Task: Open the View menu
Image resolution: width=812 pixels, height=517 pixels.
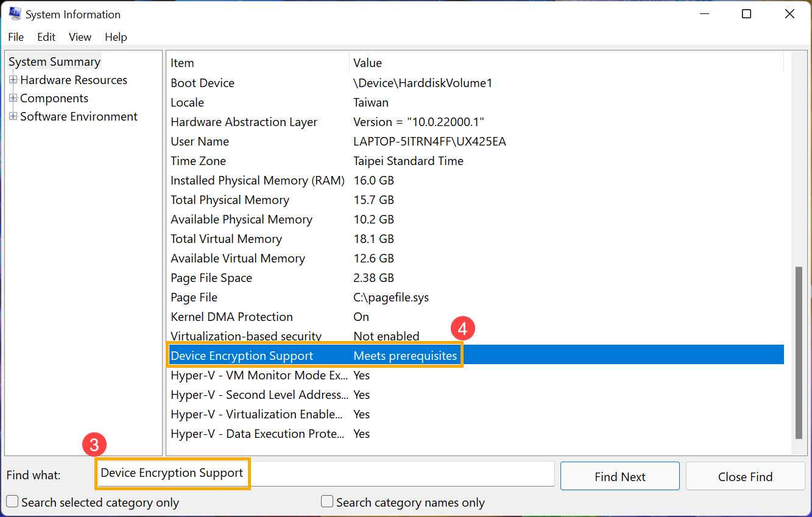Action: pos(80,37)
